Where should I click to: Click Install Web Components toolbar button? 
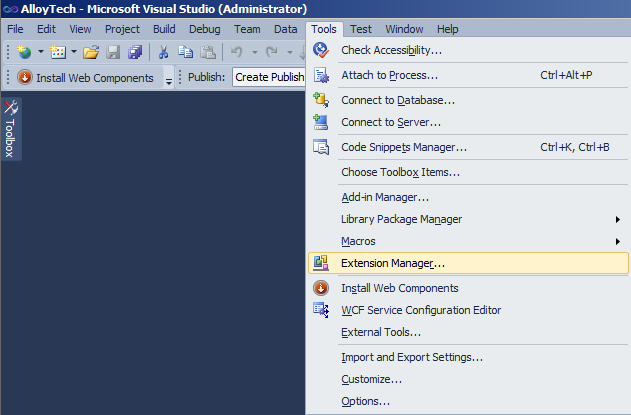point(85,78)
